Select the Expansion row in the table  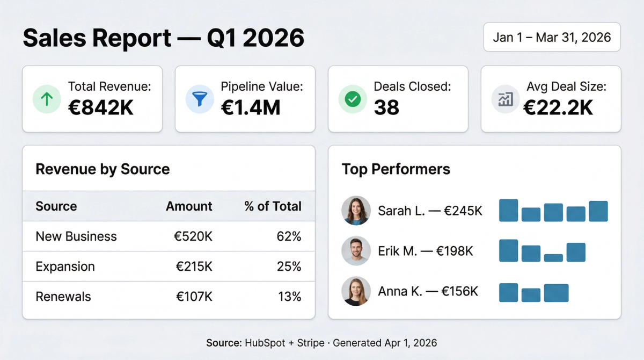[169, 267]
